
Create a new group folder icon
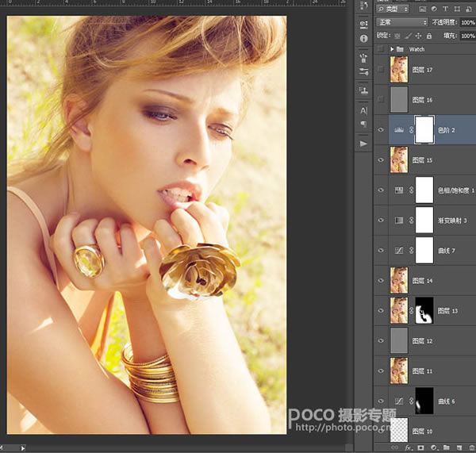click(x=446, y=447)
